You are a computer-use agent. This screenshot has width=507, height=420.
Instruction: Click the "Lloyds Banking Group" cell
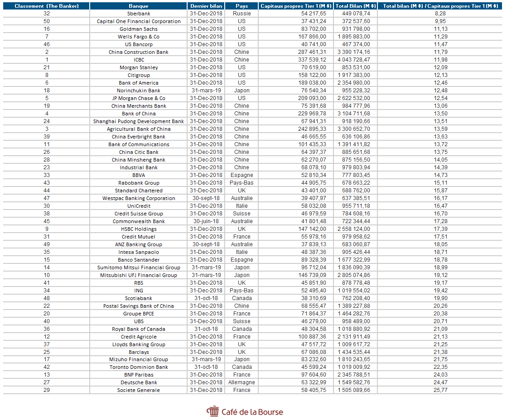coord(139,344)
